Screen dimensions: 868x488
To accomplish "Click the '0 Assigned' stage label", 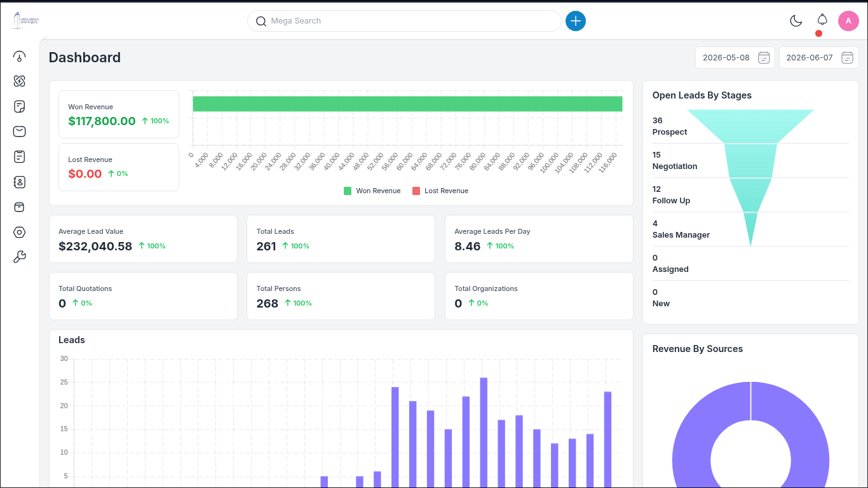I will [670, 264].
